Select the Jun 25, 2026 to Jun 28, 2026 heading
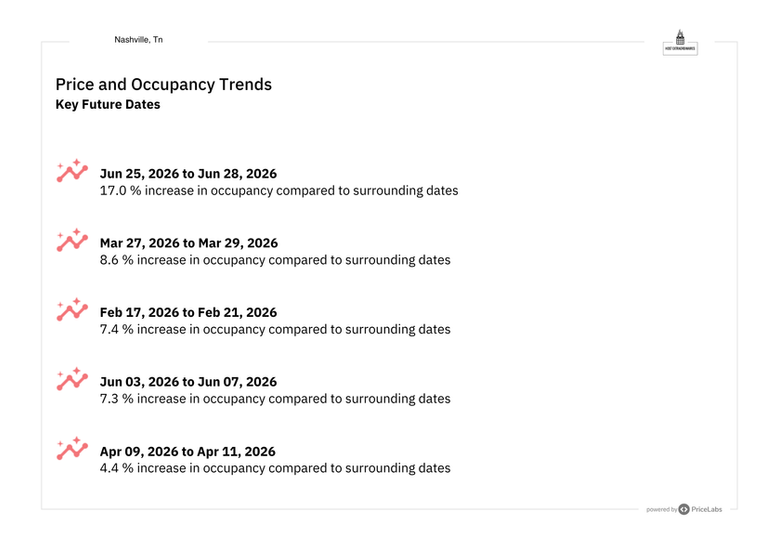 tap(188, 174)
